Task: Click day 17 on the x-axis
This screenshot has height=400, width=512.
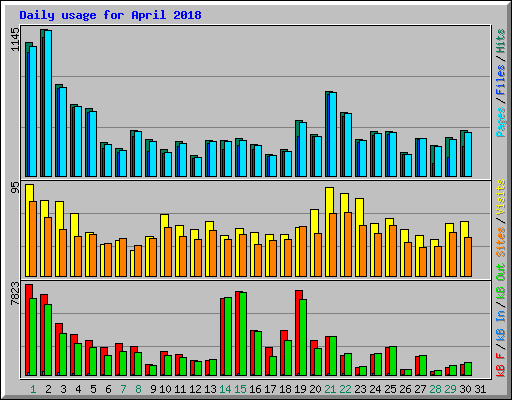Action: pyautogui.click(x=270, y=389)
